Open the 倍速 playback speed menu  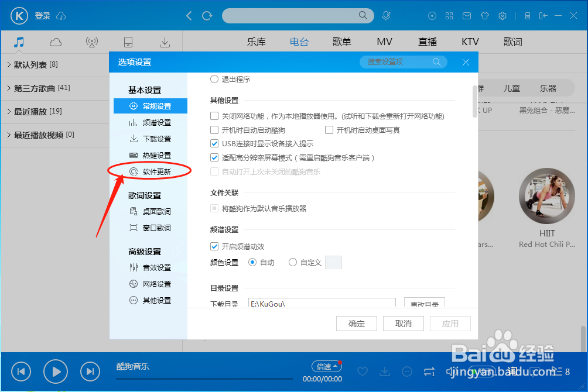[x=327, y=366]
